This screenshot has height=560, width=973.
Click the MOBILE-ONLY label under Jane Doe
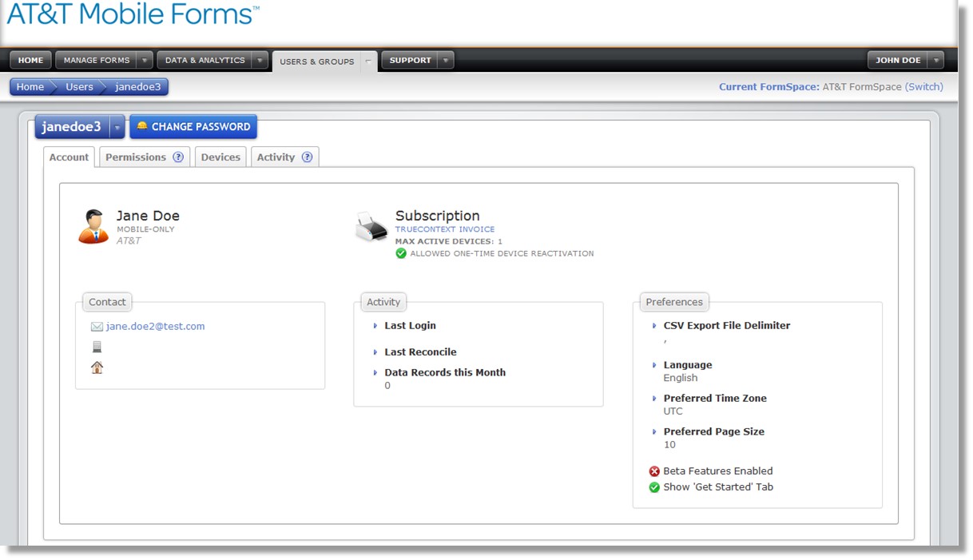point(145,229)
